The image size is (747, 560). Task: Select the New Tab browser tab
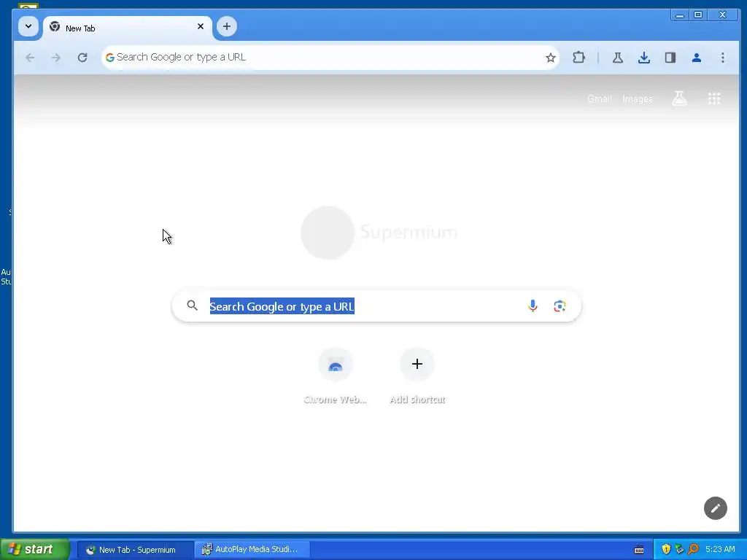(x=127, y=28)
